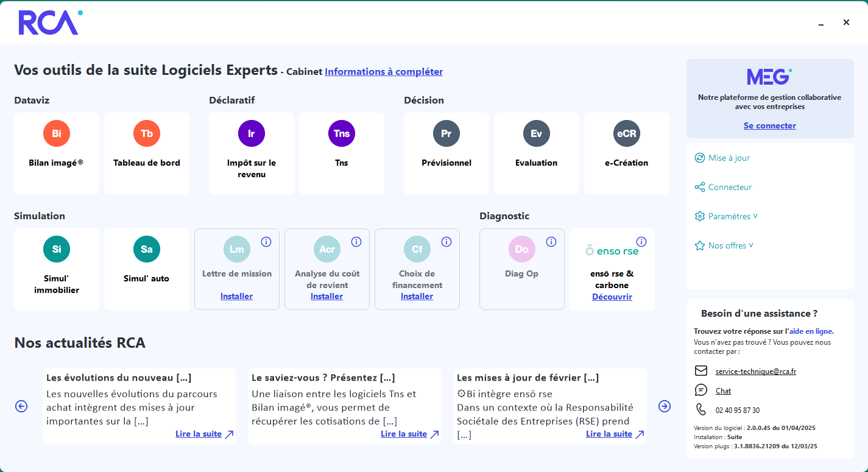Viewport: 868px width, 472px height.
Task: Open the Paramètres menu entry
Action: click(729, 216)
